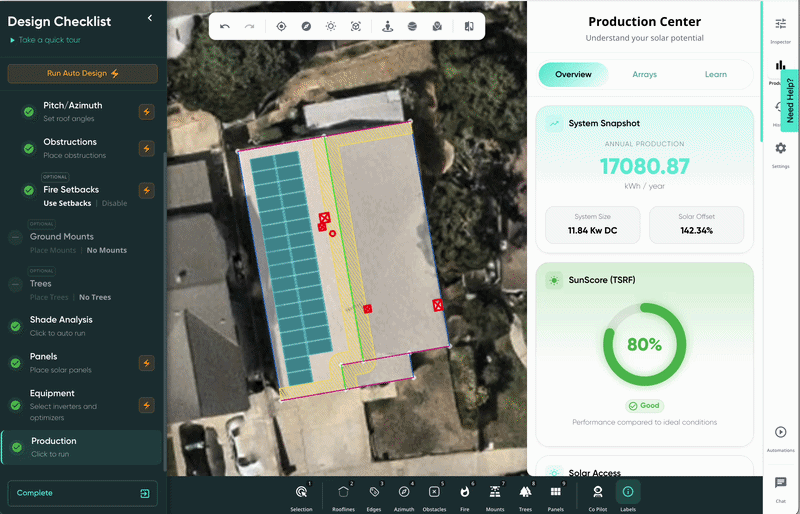Click the compass icon in top toolbar
This screenshot has height=514, width=800.
(x=306, y=27)
